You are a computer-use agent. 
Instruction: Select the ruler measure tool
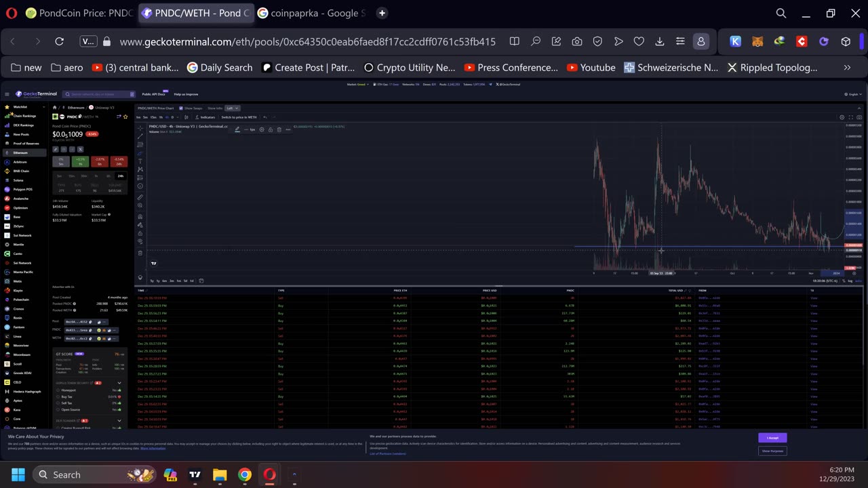140,197
